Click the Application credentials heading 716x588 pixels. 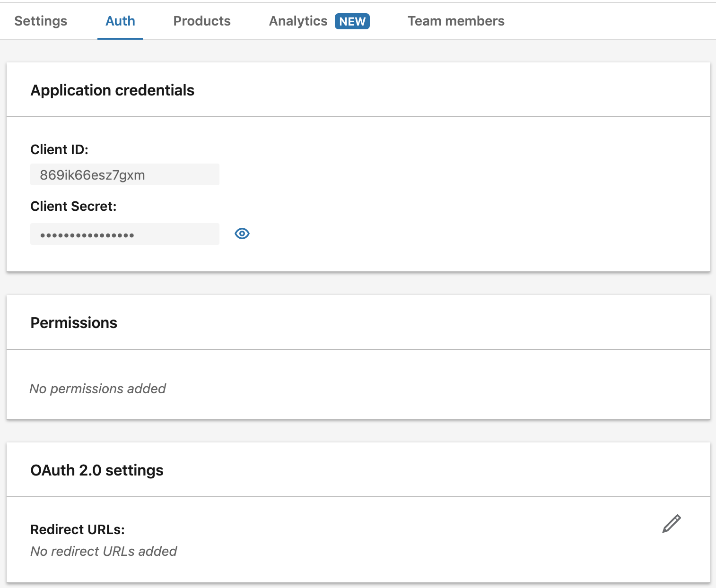112,90
